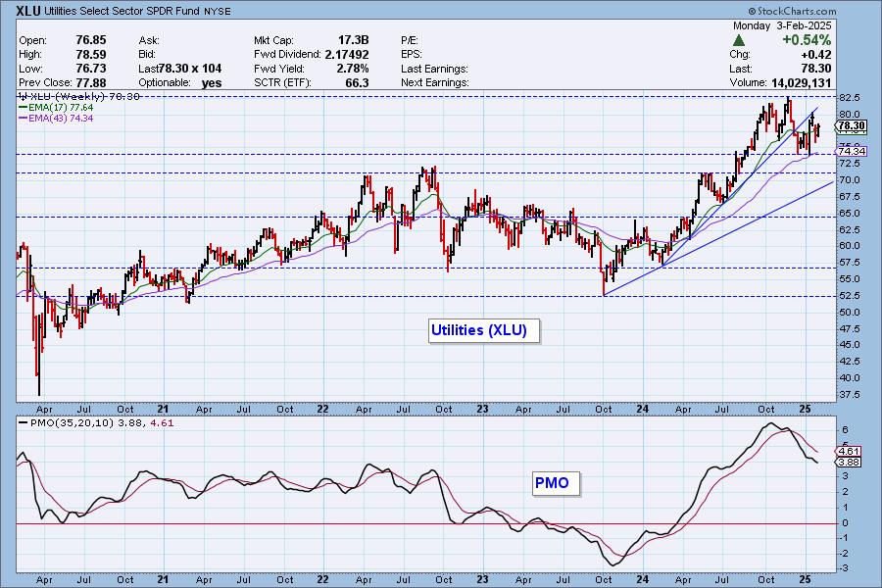
Task: Click the P/E label
Action: (410, 40)
